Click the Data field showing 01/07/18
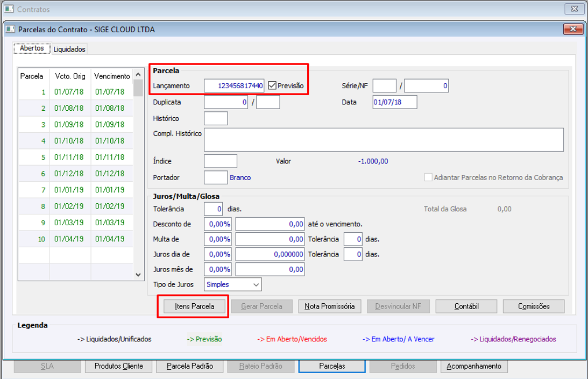 [395, 102]
